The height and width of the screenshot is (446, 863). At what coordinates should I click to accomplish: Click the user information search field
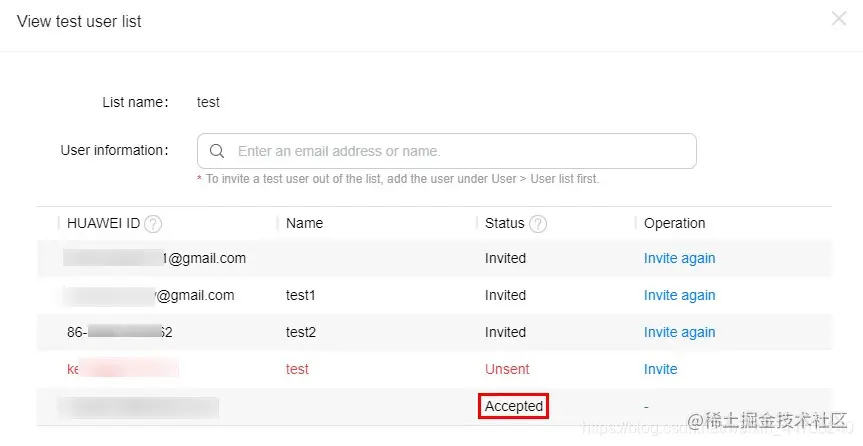point(446,151)
